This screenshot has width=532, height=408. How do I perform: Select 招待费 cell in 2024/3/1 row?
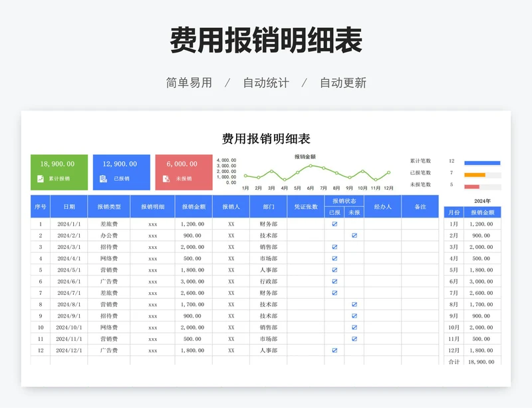coord(109,247)
